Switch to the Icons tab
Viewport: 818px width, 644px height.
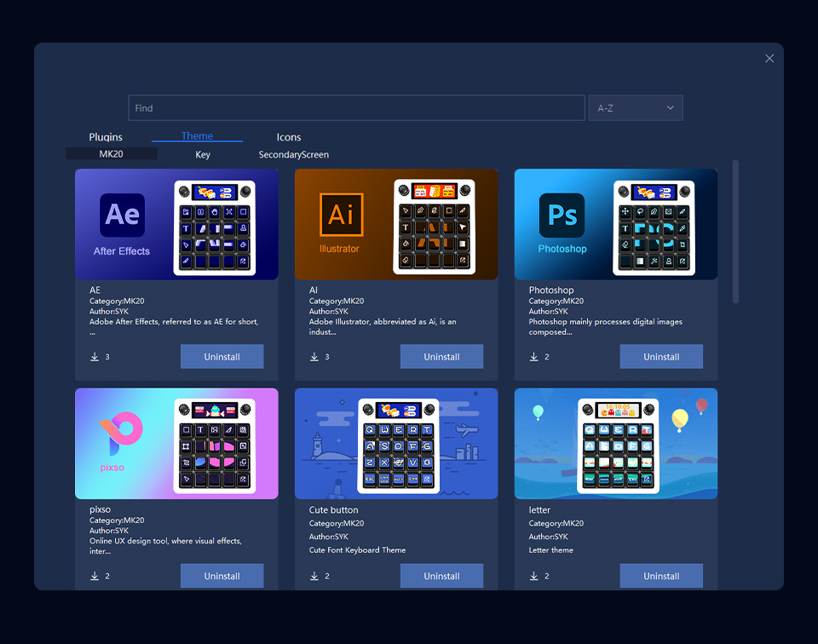(288, 136)
